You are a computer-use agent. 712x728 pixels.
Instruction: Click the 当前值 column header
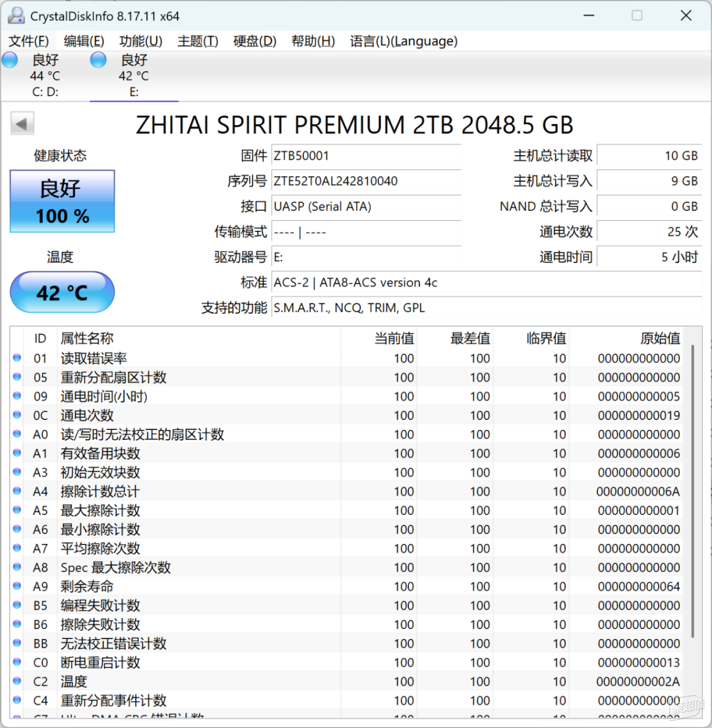coord(378,338)
